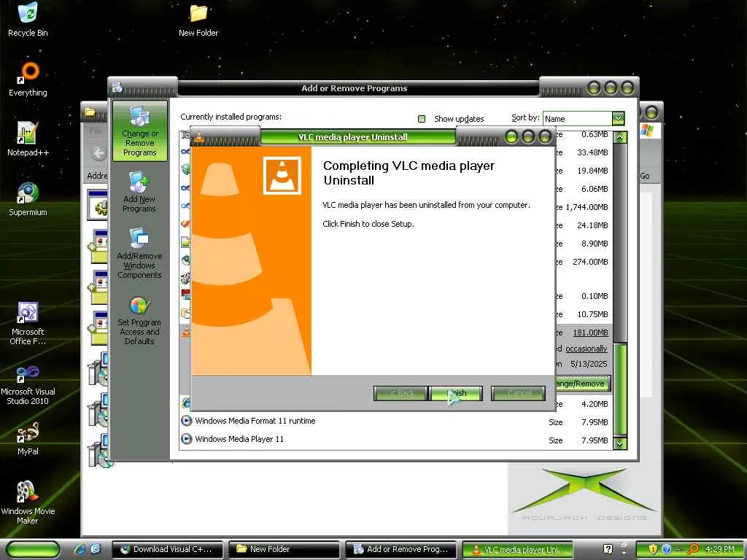The height and width of the screenshot is (560, 747).
Task: Click the 181.00MB size link
Action: (590, 332)
